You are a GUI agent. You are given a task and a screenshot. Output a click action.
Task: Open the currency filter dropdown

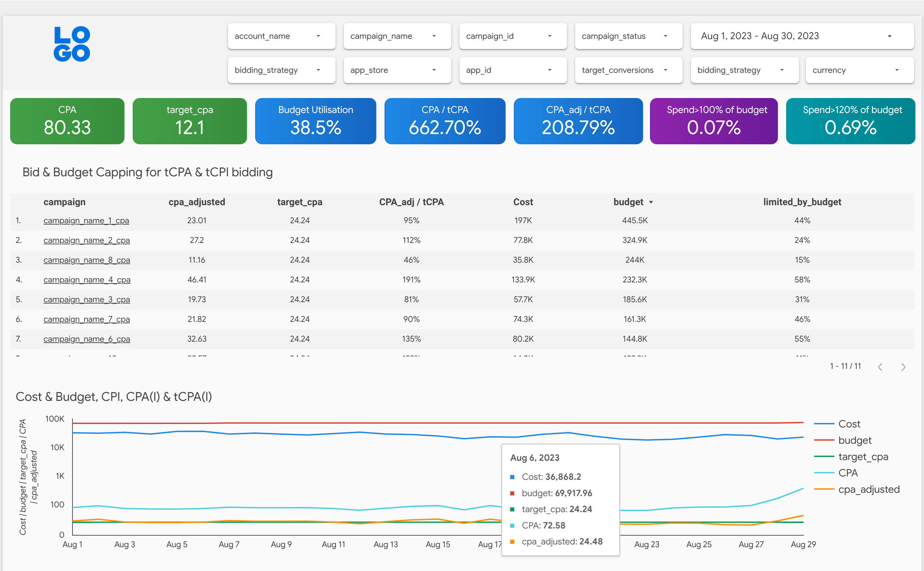tap(859, 70)
